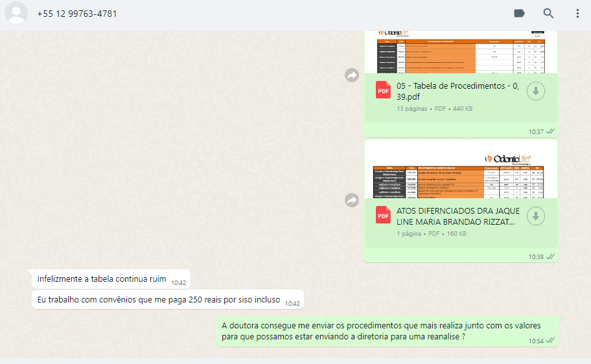This screenshot has width=591, height=364.
Task: Open preview thumbnail of Tabela de Procedimentos
Action: [461, 52]
